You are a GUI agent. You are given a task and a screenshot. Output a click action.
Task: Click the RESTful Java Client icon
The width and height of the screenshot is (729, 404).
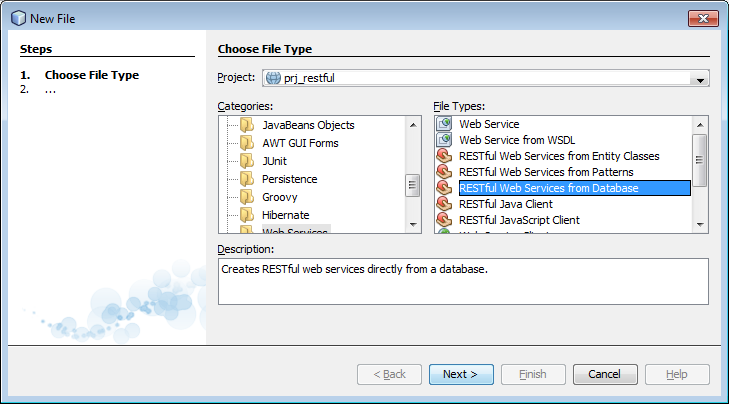pyautogui.click(x=444, y=204)
